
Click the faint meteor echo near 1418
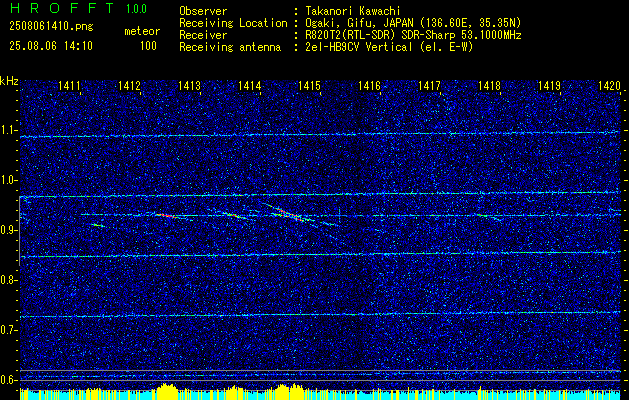tap(487, 217)
